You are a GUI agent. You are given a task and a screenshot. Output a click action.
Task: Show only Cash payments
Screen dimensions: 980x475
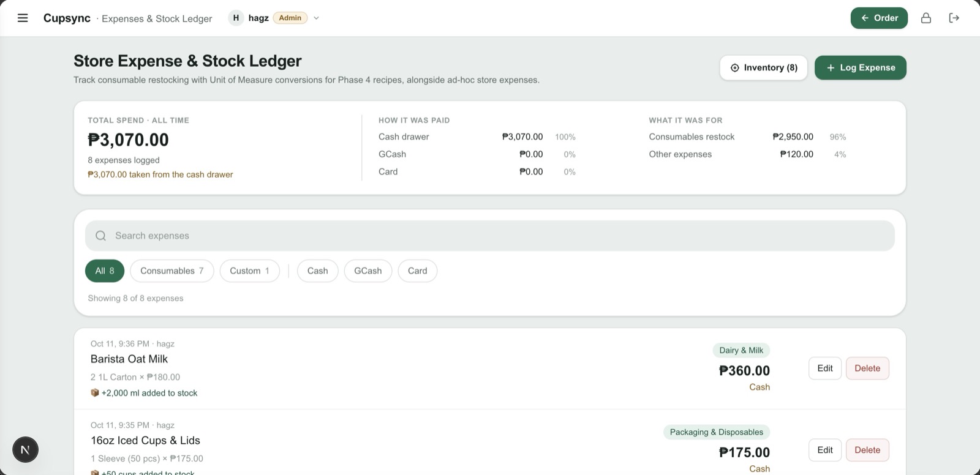(318, 271)
